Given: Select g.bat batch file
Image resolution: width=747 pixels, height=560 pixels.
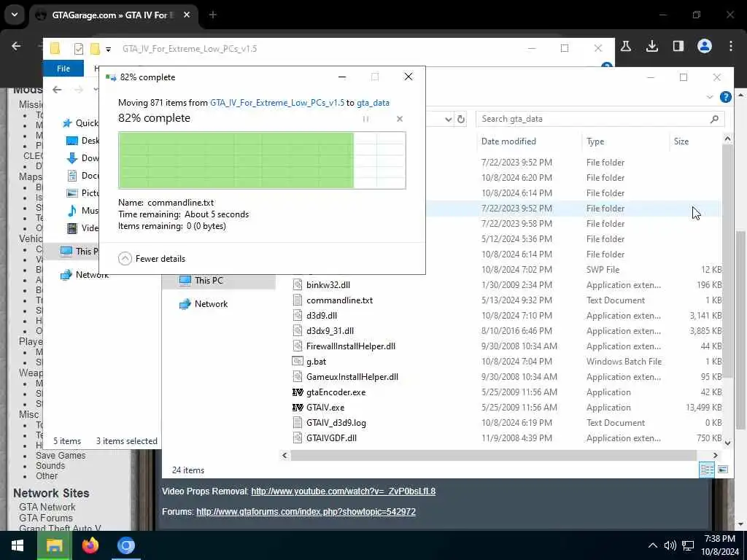Looking at the screenshot, I should pos(316,362).
